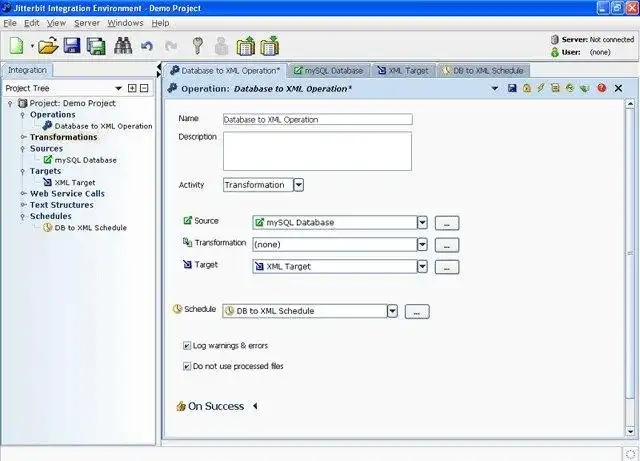Image resolution: width=640 pixels, height=461 pixels.
Task: Expand the Text Structures node
Action: (x=23, y=205)
